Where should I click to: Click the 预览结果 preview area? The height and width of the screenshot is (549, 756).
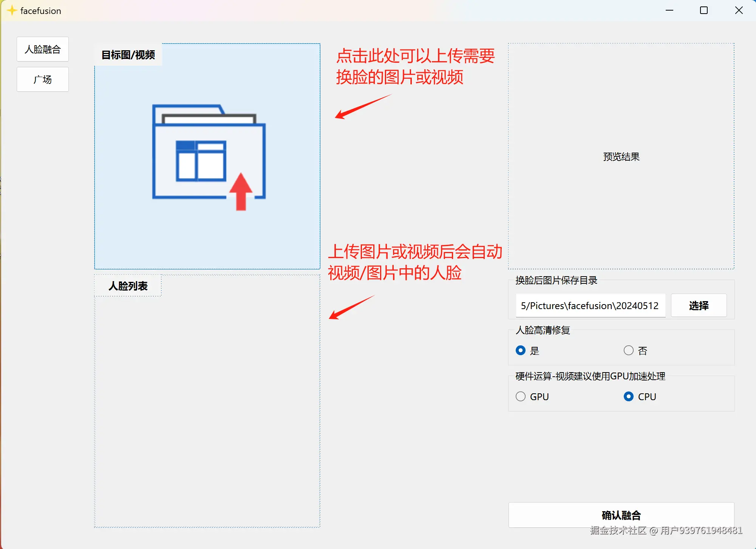[621, 156]
